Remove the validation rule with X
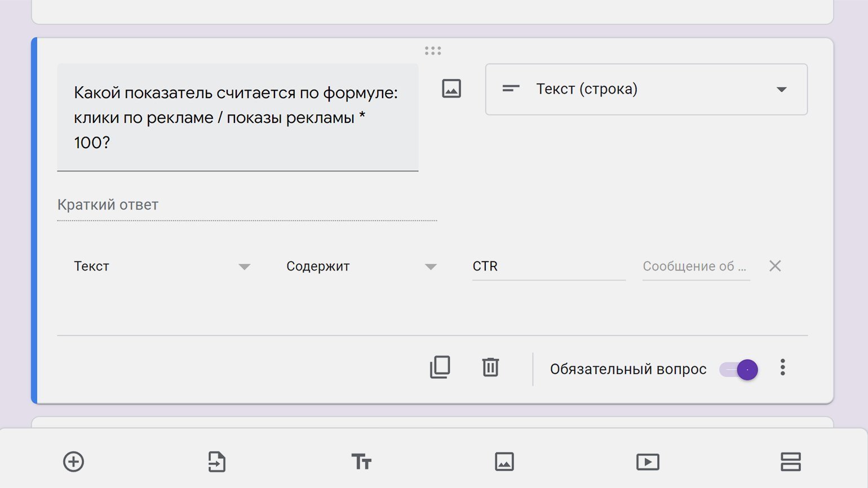This screenshot has width=868, height=488. pyautogui.click(x=775, y=266)
